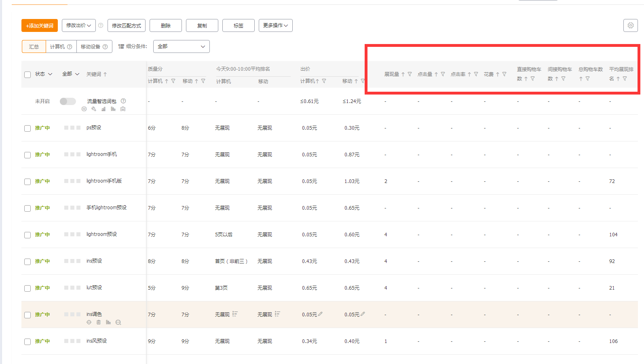Click the clipboard icon under 流量智选词包

tap(123, 109)
